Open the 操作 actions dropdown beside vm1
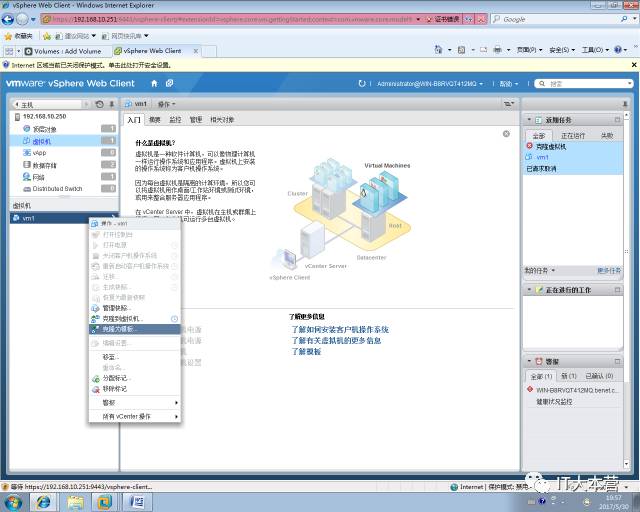Viewport: 640px width, 512px height. [x=167, y=105]
